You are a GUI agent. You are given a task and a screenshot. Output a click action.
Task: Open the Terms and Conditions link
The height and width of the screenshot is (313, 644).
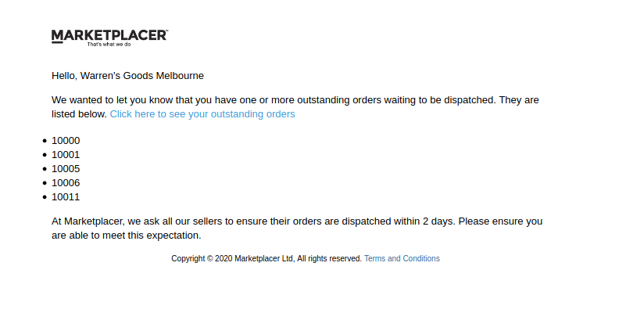click(x=402, y=258)
